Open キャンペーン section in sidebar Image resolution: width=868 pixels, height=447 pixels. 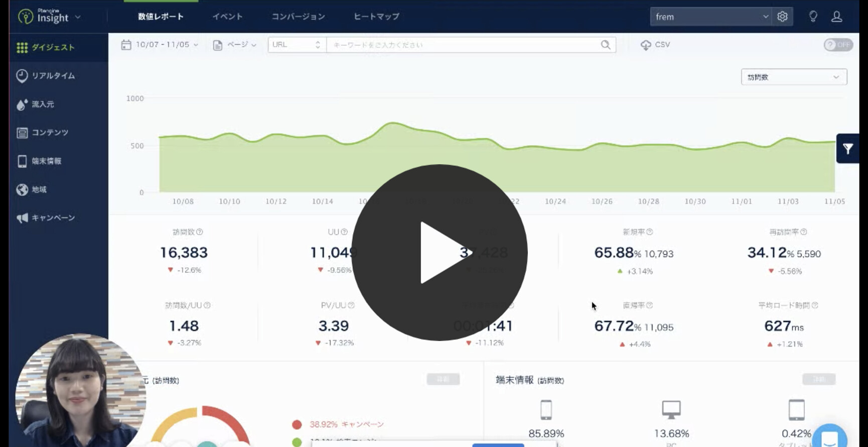[x=58, y=218]
